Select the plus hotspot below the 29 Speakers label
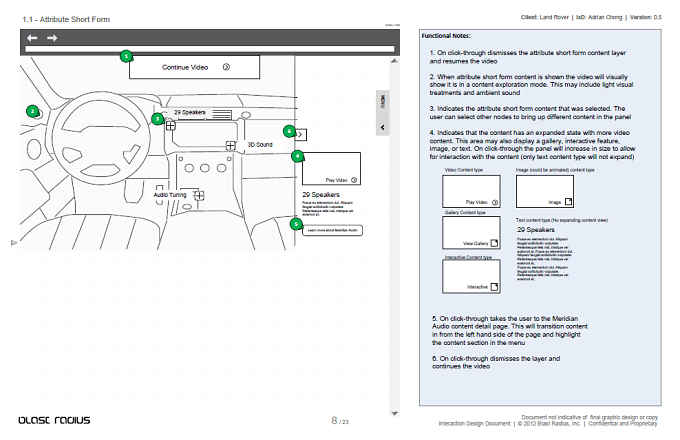 [x=170, y=126]
